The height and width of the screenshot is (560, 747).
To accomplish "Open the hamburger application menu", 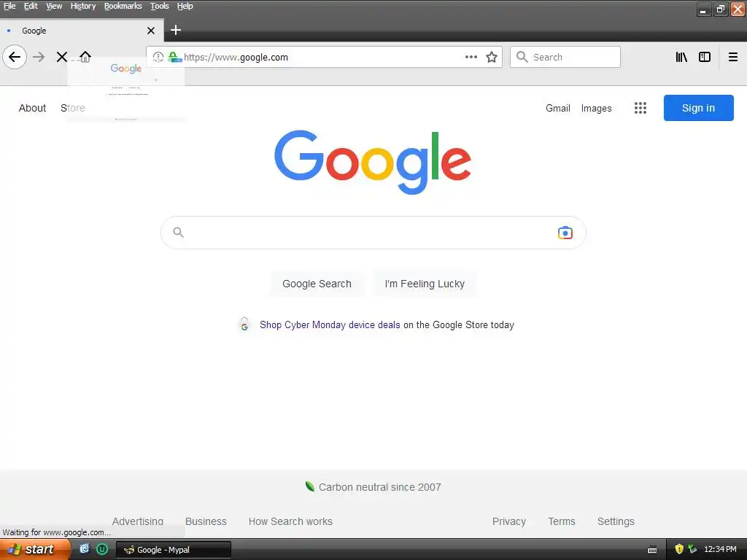I will tap(733, 57).
